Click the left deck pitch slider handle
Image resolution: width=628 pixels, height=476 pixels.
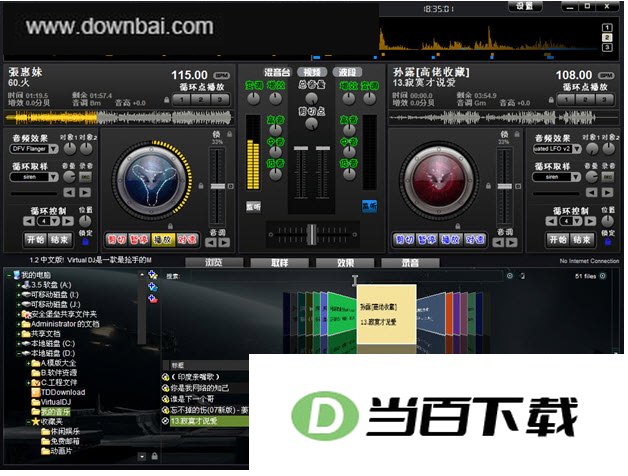(218, 186)
